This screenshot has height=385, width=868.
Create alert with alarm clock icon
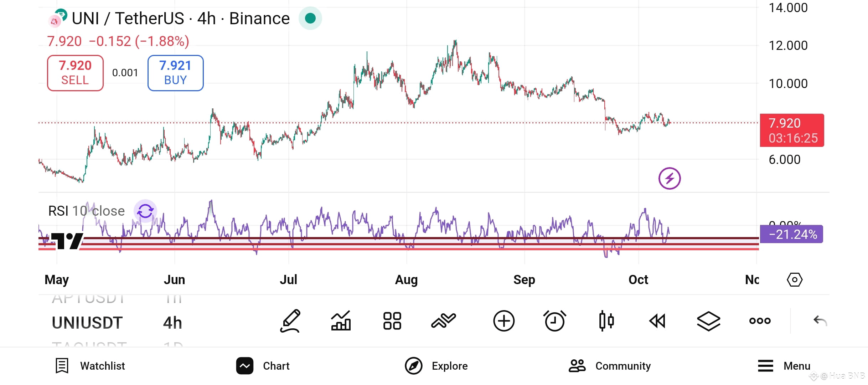pos(555,321)
